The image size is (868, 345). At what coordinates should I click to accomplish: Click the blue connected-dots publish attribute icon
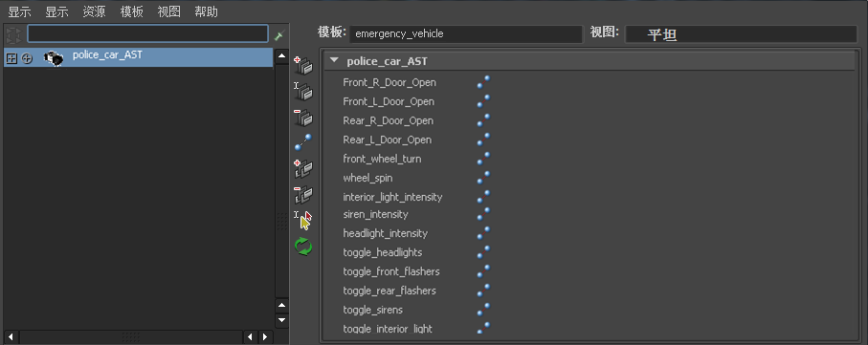[303, 142]
